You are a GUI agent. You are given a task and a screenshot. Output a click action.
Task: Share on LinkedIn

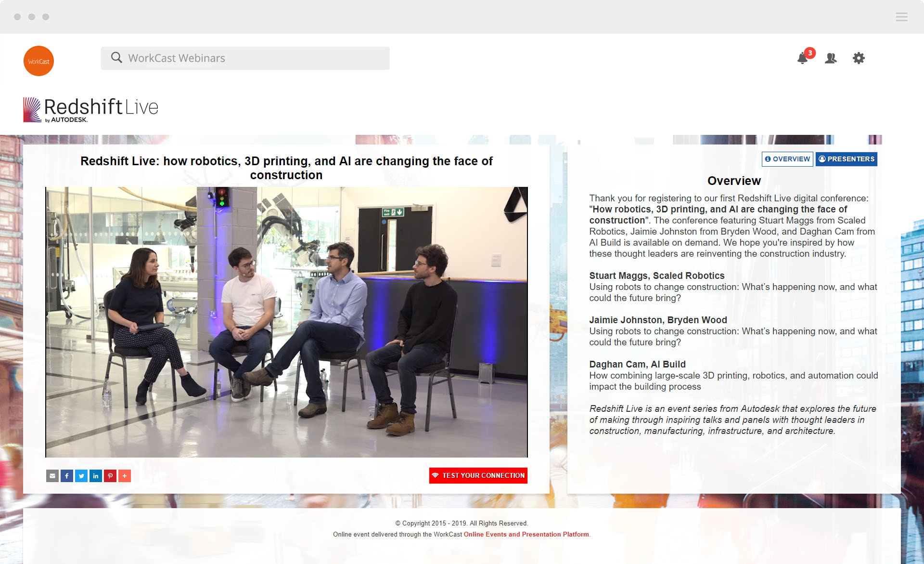(x=96, y=476)
